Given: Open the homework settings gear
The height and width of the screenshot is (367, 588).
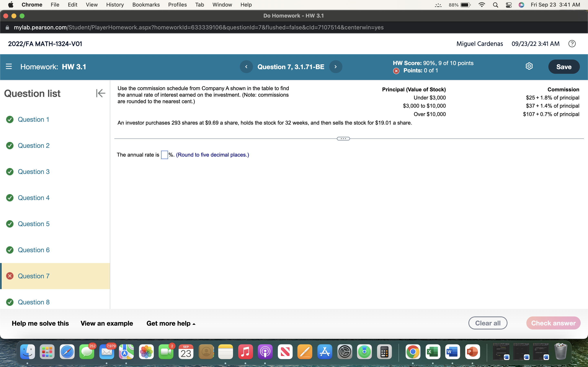Looking at the screenshot, I should pos(529,66).
